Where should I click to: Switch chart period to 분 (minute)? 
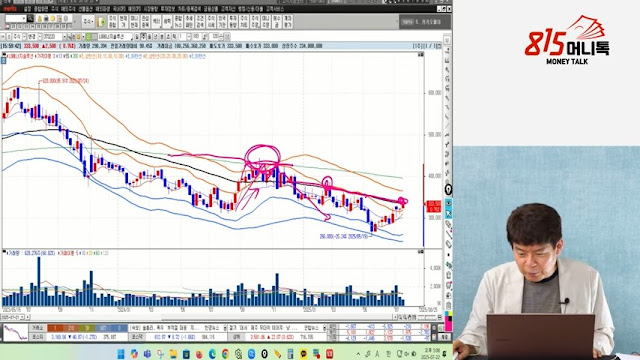[162, 37]
